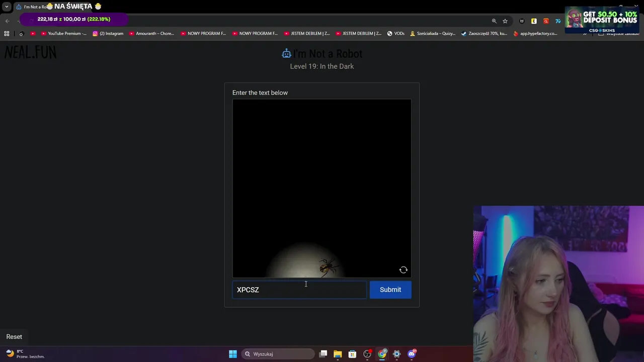Open Task View from the taskbar
This screenshot has width=644, height=362.
pos(324,354)
